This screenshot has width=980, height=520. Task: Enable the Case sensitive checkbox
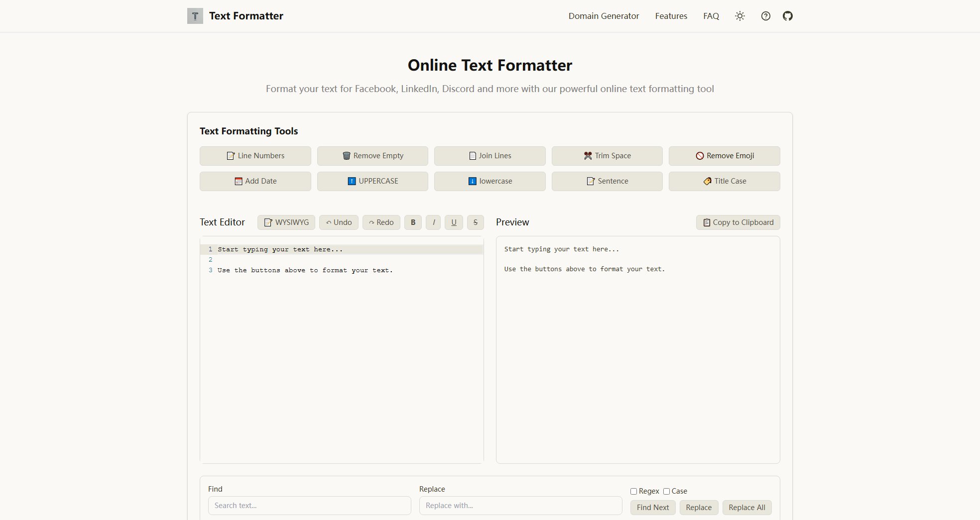pyautogui.click(x=666, y=491)
